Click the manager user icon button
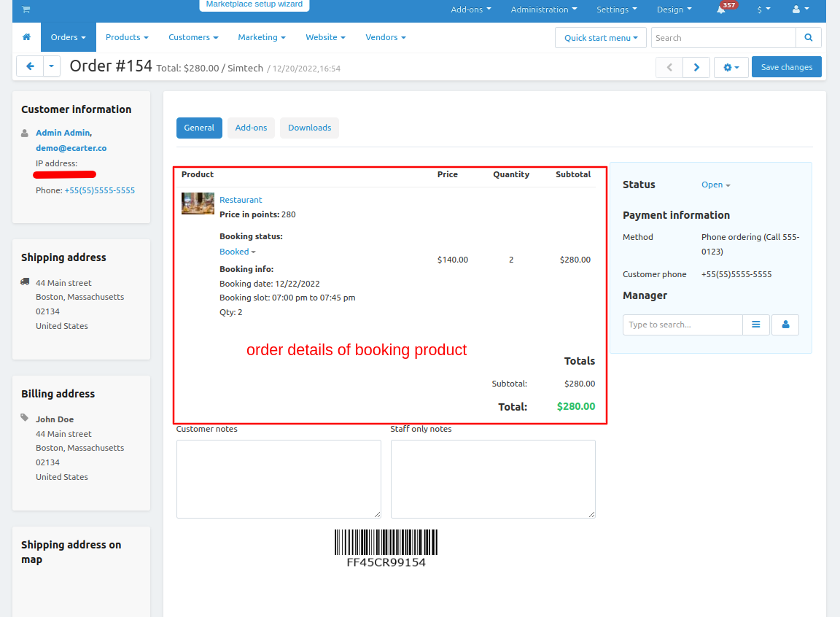This screenshot has width=840, height=617. pos(785,325)
